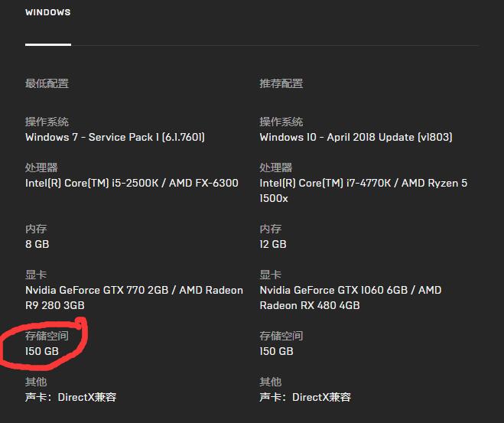504x423 pixels.
Task: Click the 声卡 DirectX兼容 text under 推荐配置
Action: (305, 398)
